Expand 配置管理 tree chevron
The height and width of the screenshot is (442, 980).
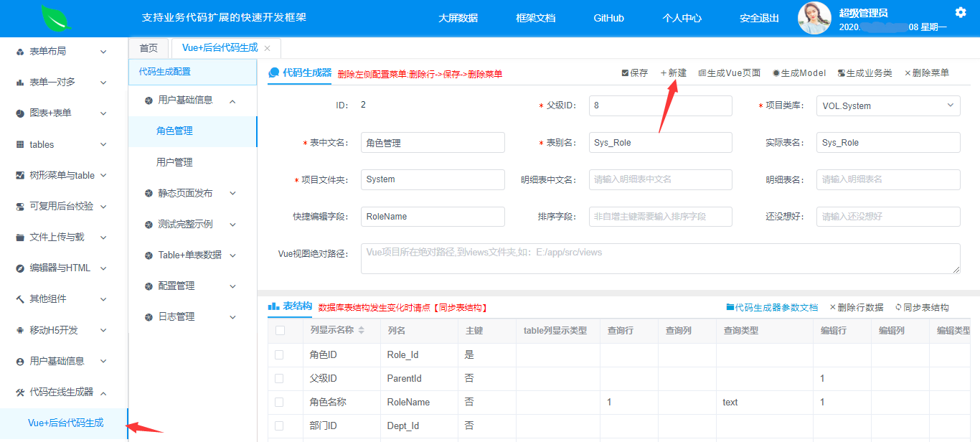[x=232, y=286]
